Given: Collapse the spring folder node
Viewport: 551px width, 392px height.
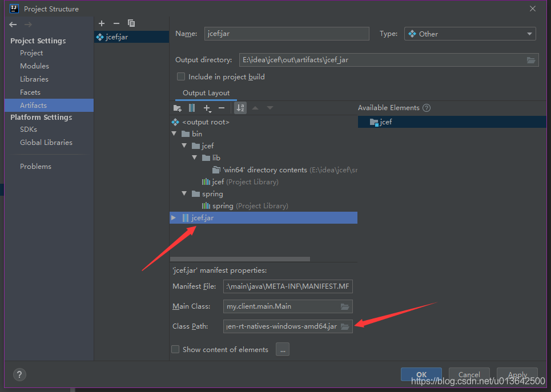Looking at the screenshot, I should [x=184, y=193].
